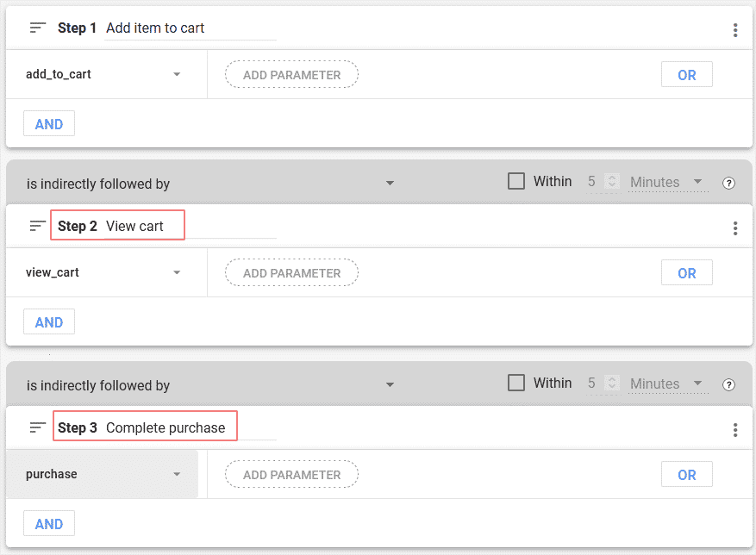Enable Within checkbox below Step 1
This screenshot has width=756, height=555.
[516, 182]
